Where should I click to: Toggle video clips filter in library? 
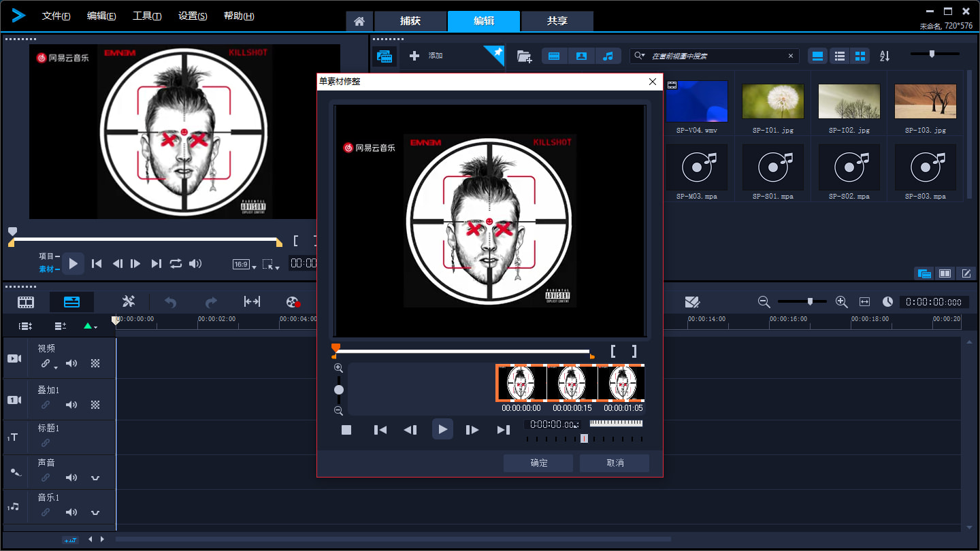554,56
